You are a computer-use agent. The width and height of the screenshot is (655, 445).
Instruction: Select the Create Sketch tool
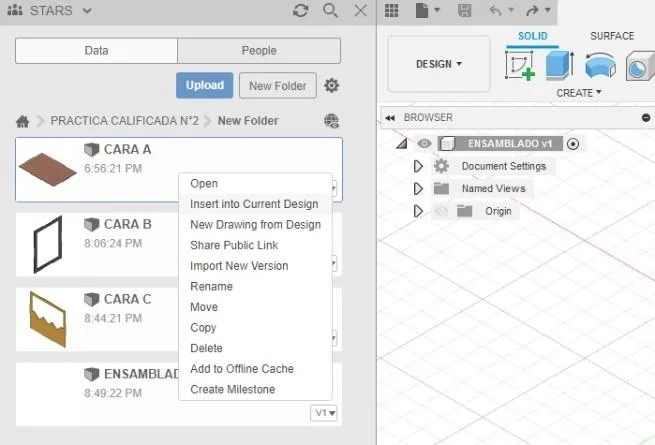coord(520,65)
